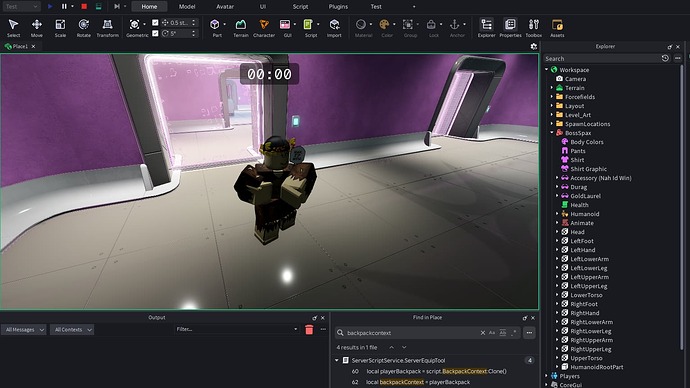Pick the Rotate tool
This screenshot has width=690, height=388.
(84, 28)
